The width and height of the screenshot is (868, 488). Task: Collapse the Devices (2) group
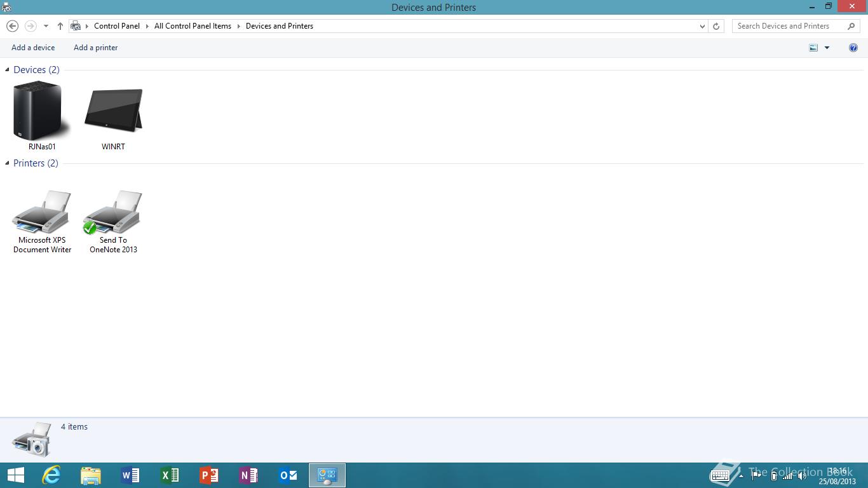pos(8,70)
